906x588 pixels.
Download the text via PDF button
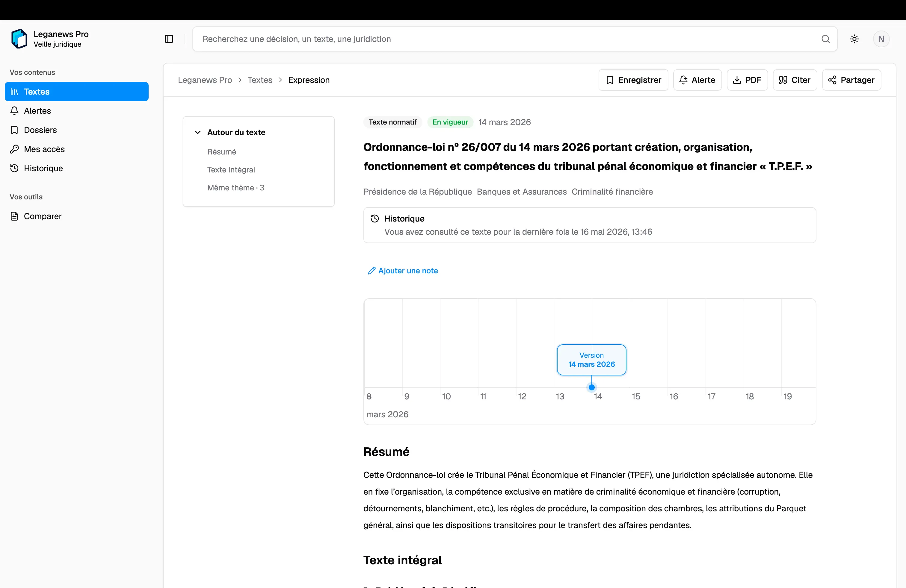(747, 80)
